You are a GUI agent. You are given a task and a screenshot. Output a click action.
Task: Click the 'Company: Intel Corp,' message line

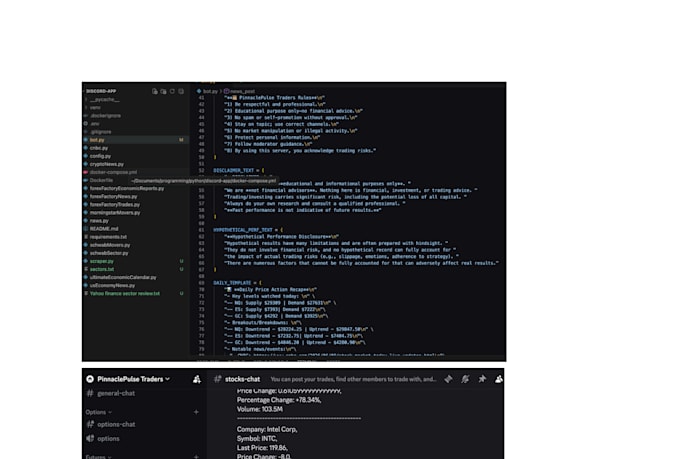pos(267,429)
